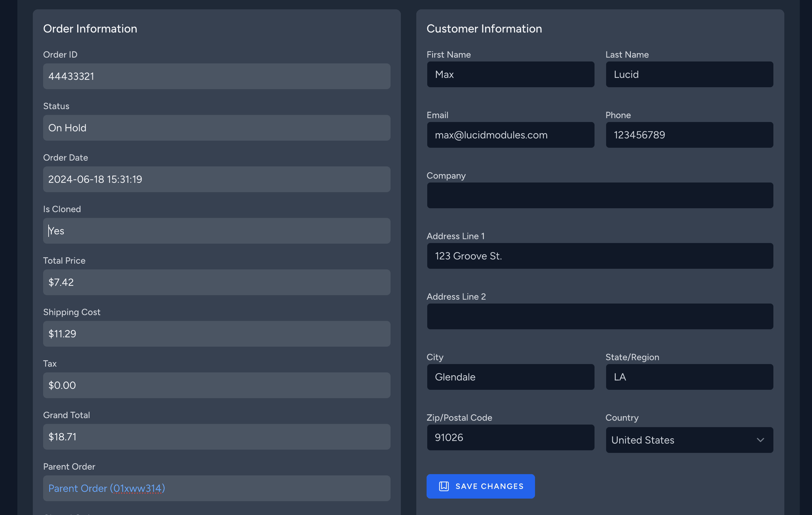Click the City field with Glendale
812x515 pixels.
(510, 377)
